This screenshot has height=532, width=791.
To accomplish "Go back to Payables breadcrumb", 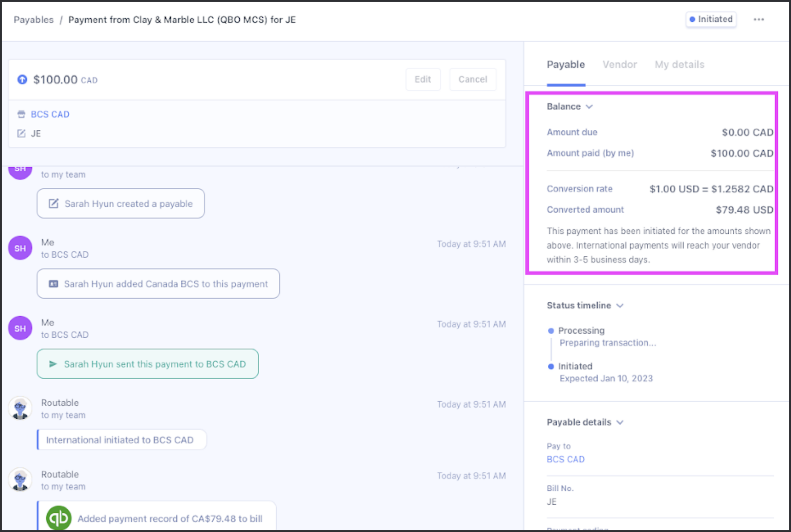I will (x=34, y=20).
